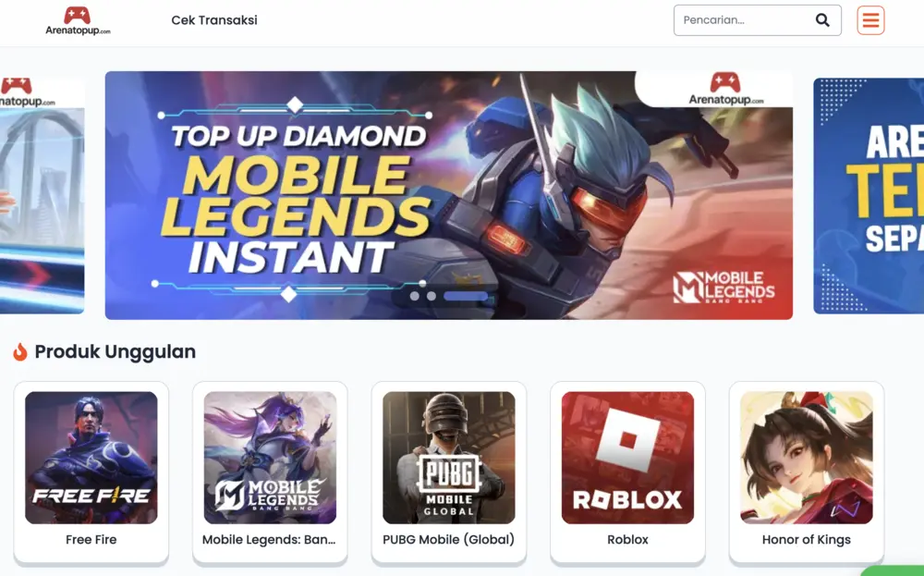Select the active elongated carousel indicator
This screenshot has width=924, height=576.
click(x=466, y=296)
